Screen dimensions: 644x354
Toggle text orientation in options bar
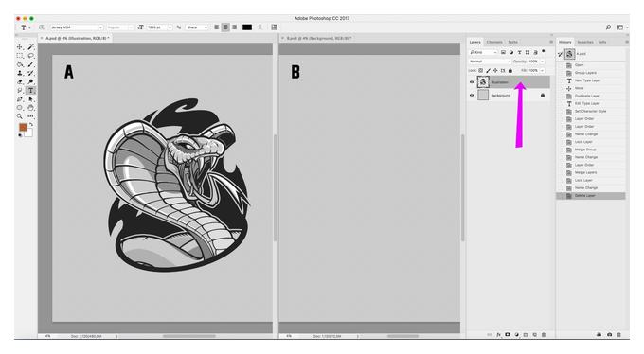point(42,27)
